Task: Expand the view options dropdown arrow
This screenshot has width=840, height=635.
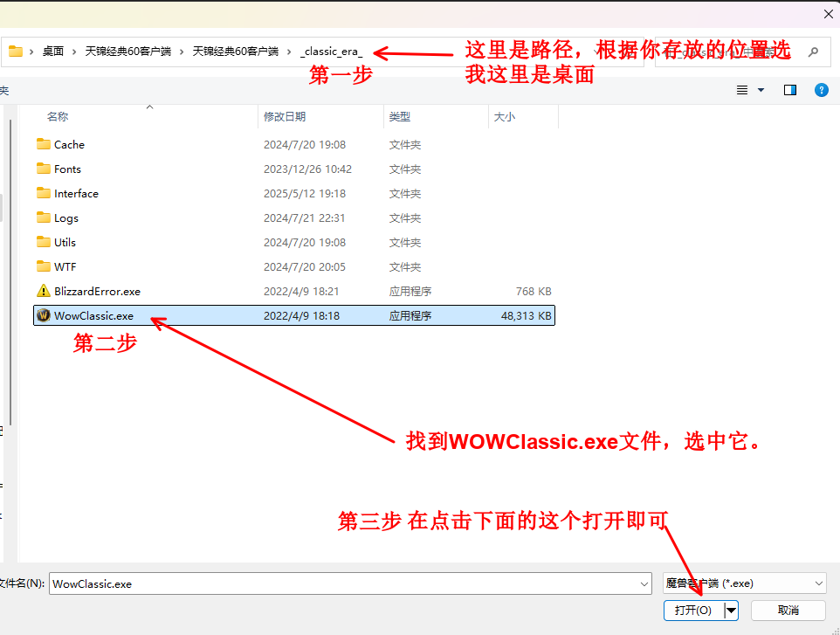Action: 761,90
